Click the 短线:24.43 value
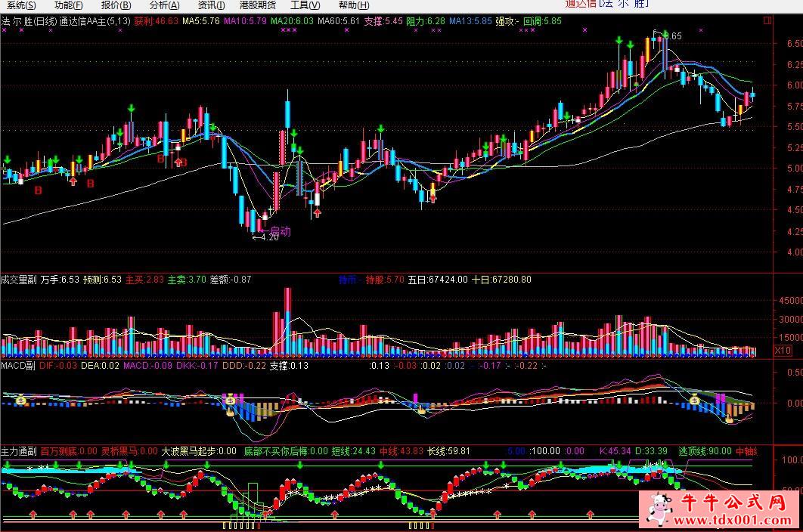Image resolution: width=803 pixels, height=532 pixels. [x=354, y=451]
